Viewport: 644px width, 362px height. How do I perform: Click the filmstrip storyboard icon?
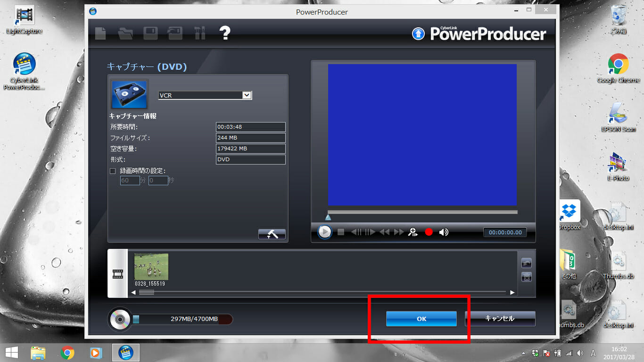117,273
